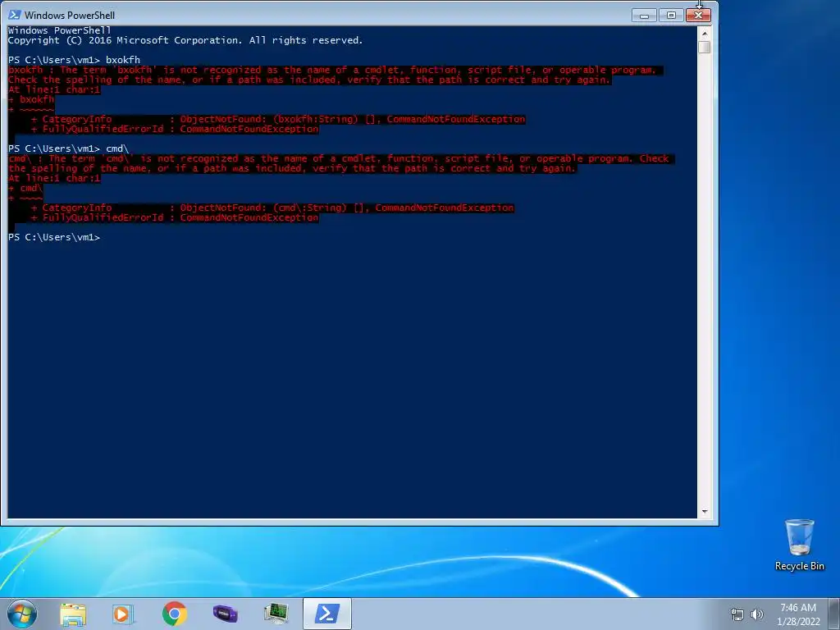Viewport: 840px width, 630px height.
Task: Maximize the Windows PowerShell window
Action: click(671, 15)
